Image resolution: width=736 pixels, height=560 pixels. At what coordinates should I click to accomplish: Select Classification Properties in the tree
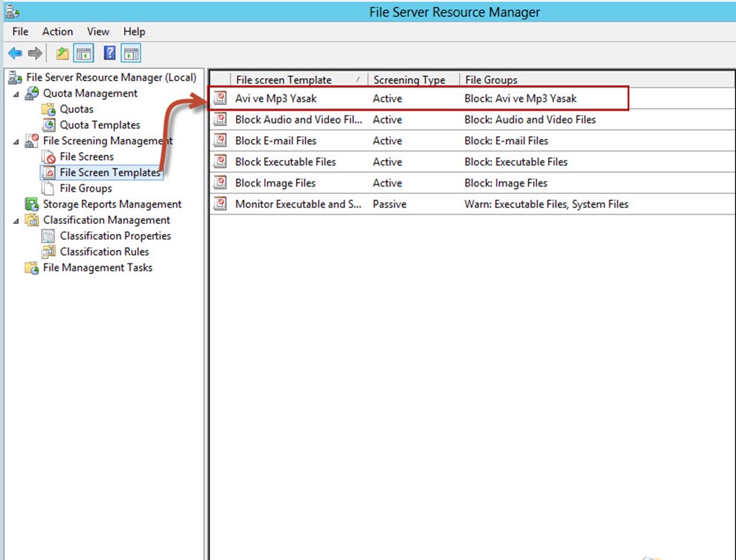tap(116, 236)
